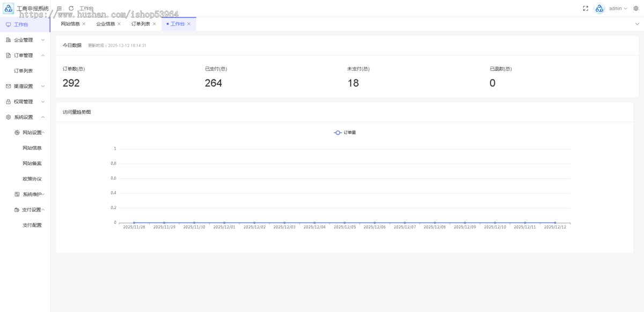This screenshot has width=644, height=312.
Task: Click the lock icon for 权限管理
Action: tap(8, 101)
